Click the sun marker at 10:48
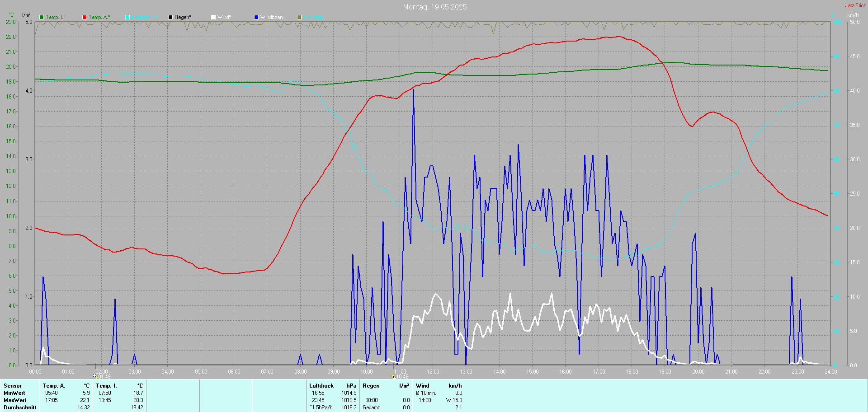868x412 pixels. [392, 376]
